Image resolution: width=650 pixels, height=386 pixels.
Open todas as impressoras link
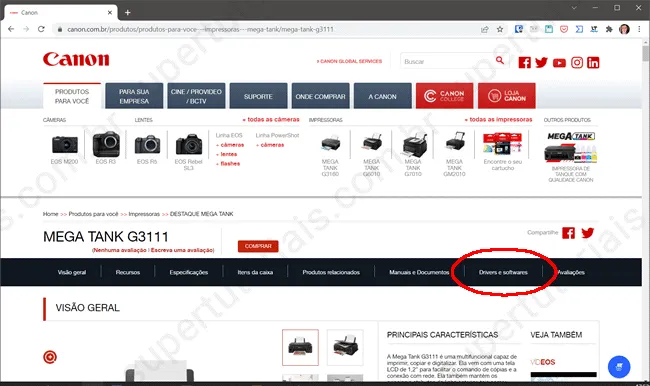coord(498,119)
